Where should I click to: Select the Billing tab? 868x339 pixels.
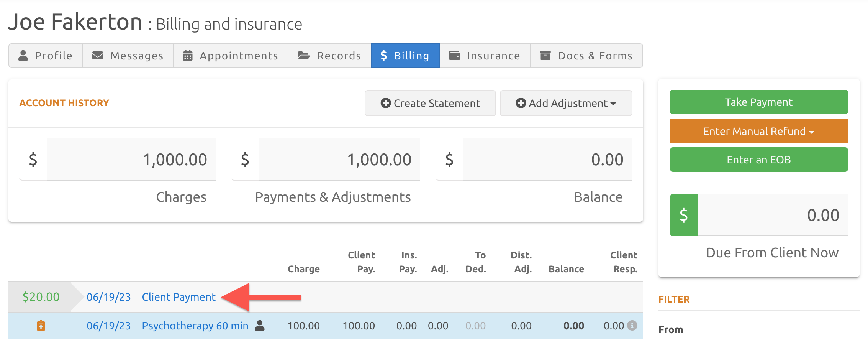(405, 56)
